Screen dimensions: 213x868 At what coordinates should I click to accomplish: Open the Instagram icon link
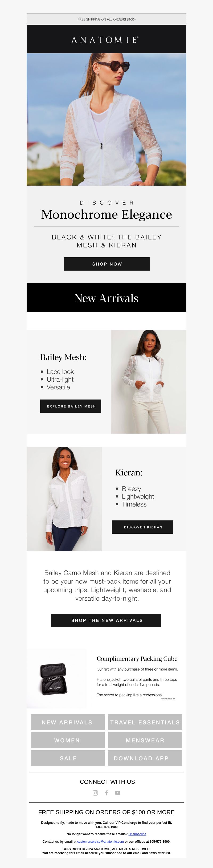click(x=95, y=793)
